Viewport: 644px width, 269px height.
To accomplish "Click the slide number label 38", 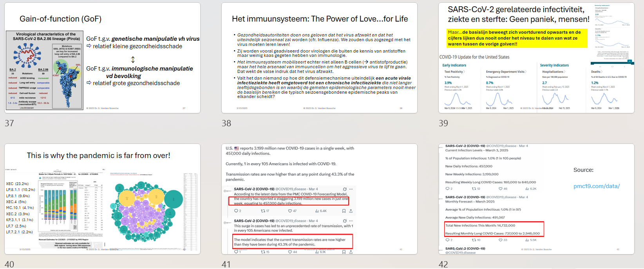I will click(226, 124).
